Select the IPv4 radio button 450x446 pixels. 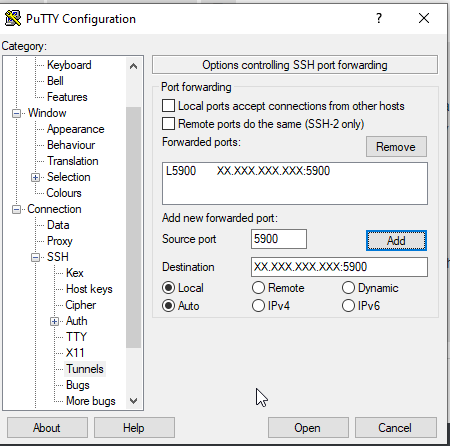coord(258,306)
